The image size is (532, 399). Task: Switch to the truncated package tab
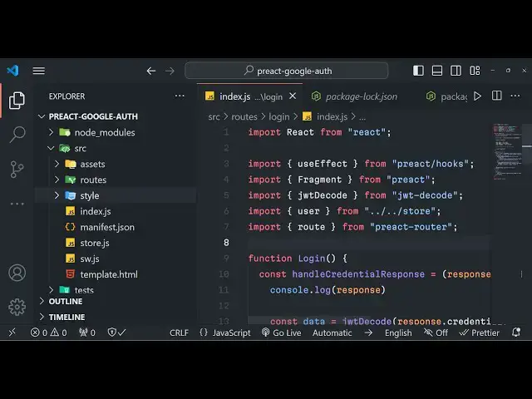click(x=446, y=96)
